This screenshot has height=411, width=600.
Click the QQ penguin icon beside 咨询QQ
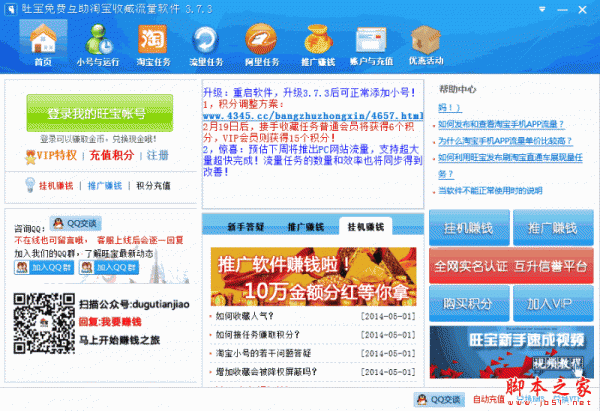click(58, 223)
